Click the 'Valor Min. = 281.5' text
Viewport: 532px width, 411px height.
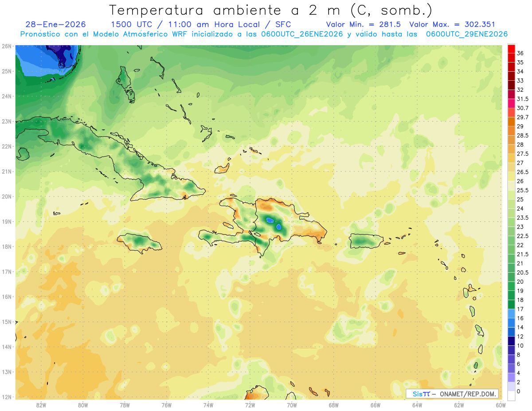click(x=363, y=24)
